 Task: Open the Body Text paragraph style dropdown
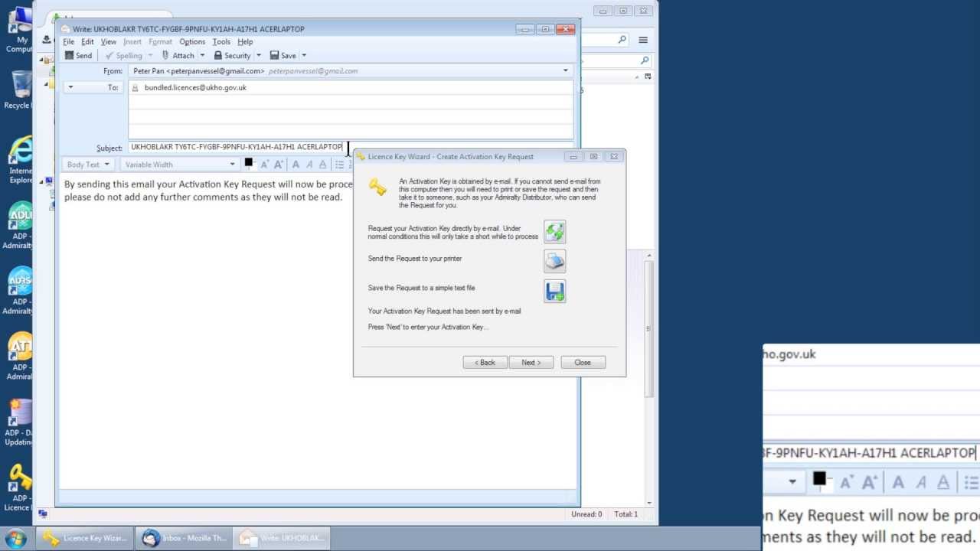coord(88,165)
